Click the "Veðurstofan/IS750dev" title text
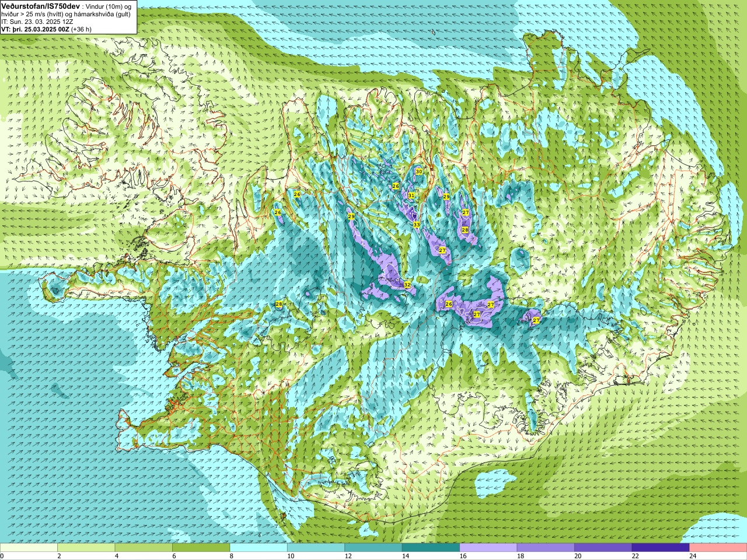 click(x=40, y=5)
